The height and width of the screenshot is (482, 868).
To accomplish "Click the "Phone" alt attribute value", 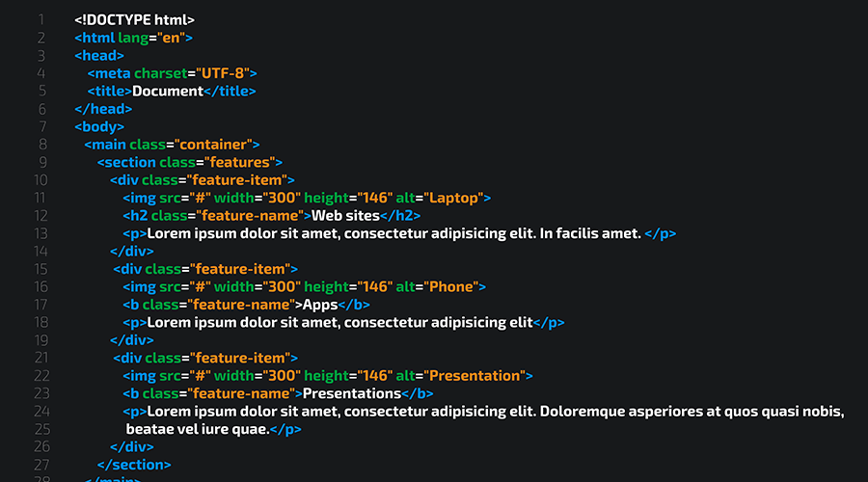I will coord(448,286).
